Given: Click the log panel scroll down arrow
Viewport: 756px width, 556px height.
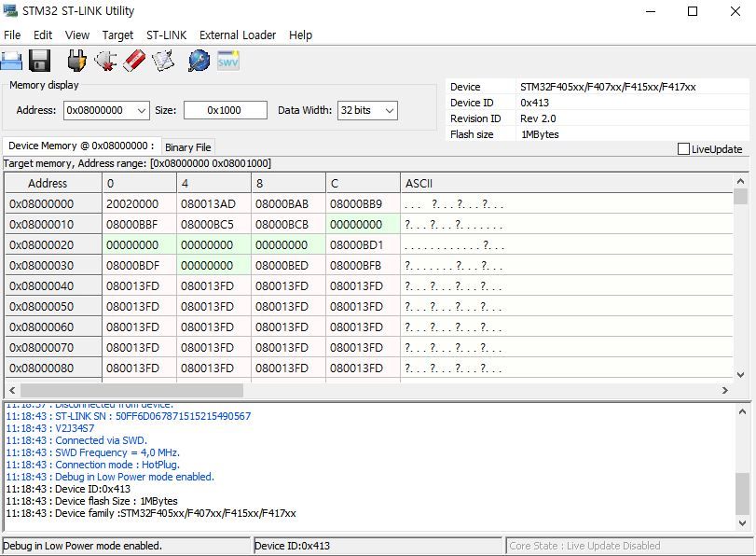Looking at the screenshot, I should [x=743, y=523].
